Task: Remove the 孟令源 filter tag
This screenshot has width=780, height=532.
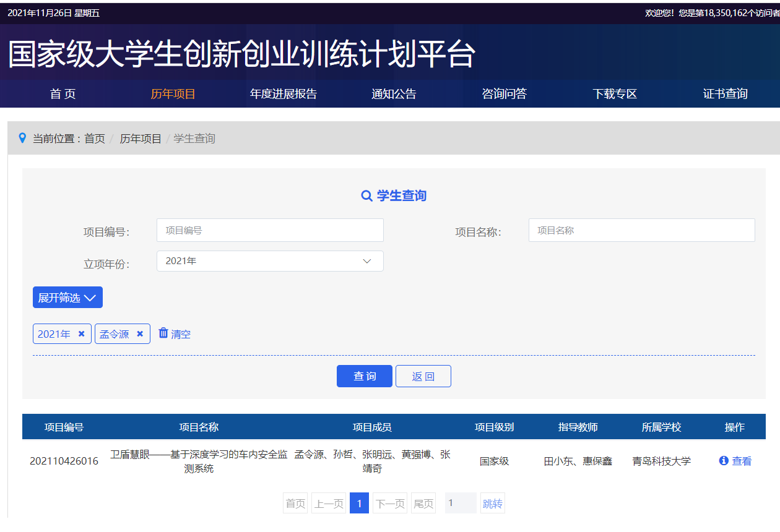Action: [x=140, y=334]
